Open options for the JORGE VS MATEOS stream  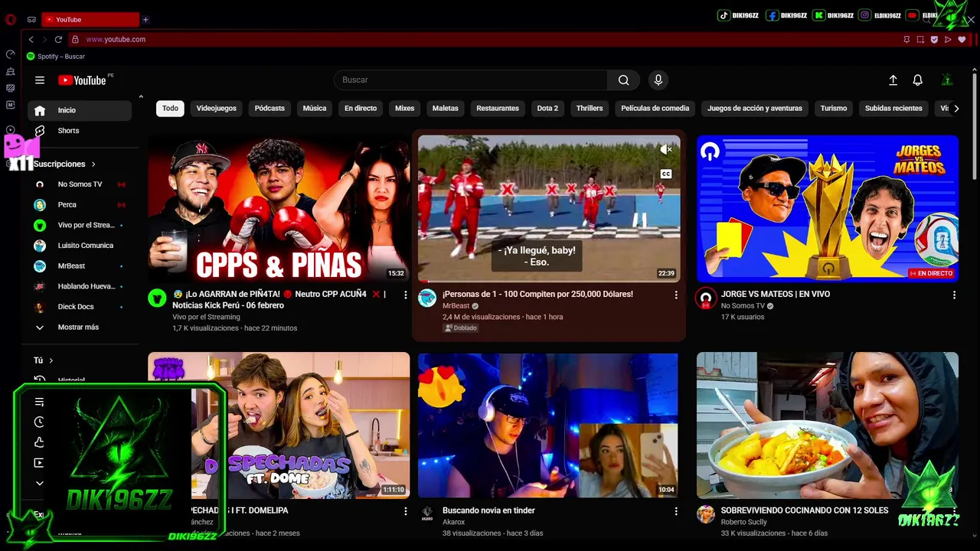click(954, 295)
